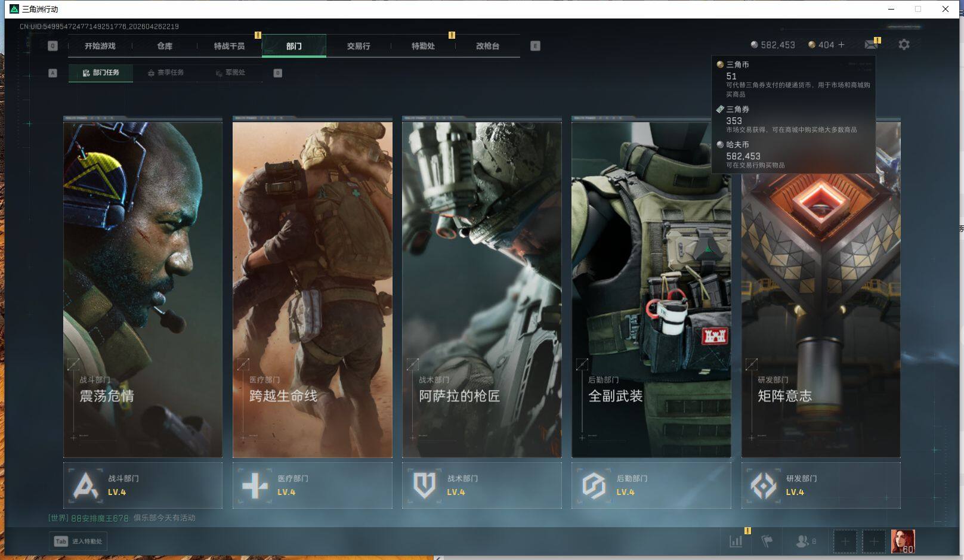Image resolution: width=964 pixels, height=560 pixels.
Task: Click the 研发部门 LV.4 emblem icon
Action: [763, 485]
